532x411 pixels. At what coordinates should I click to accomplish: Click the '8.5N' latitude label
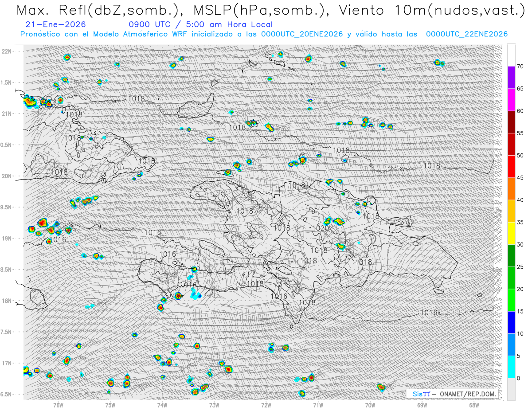[x=6, y=270]
